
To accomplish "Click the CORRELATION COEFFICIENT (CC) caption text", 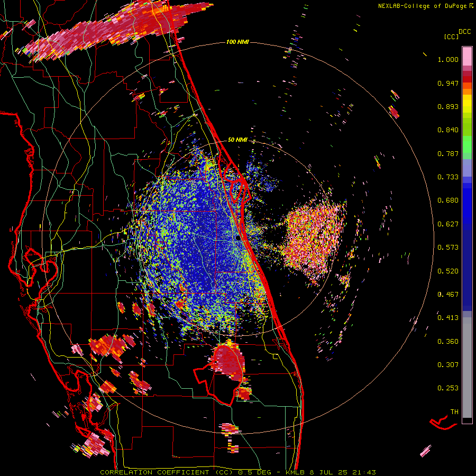I will [x=167, y=472].
